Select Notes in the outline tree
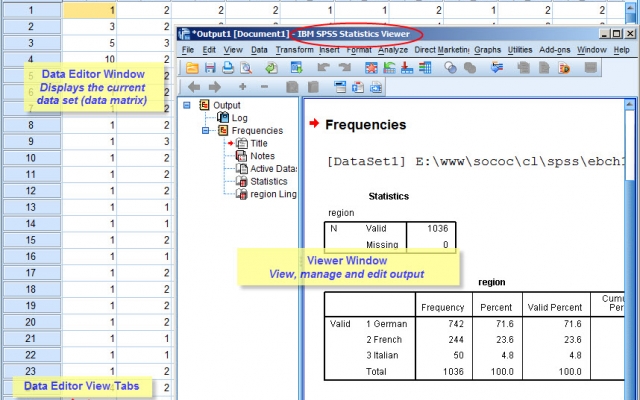This screenshot has width=640, height=400. pyautogui.click(x=262, y=156)
